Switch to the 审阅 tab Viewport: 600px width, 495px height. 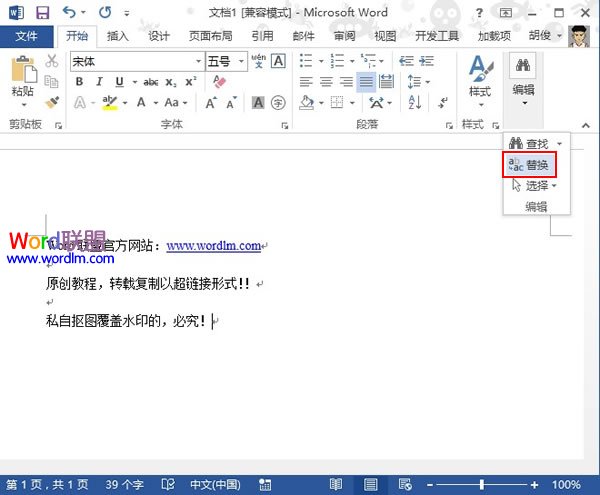345,36
